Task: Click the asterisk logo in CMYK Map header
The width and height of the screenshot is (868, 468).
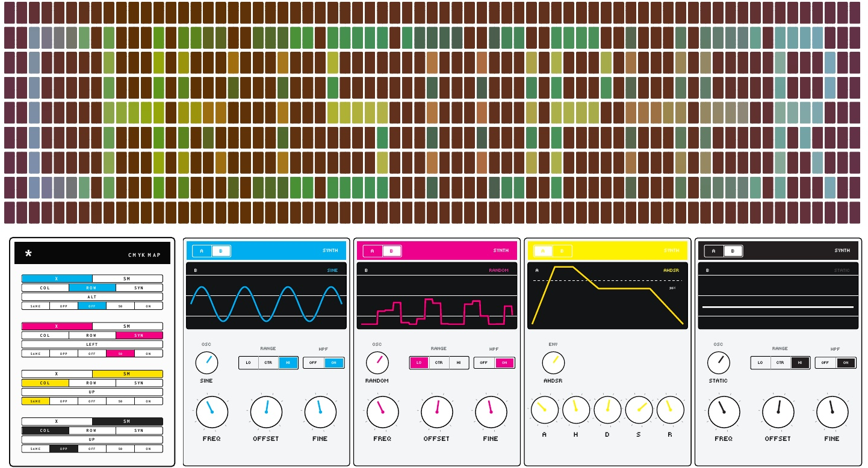Action: 28,254
